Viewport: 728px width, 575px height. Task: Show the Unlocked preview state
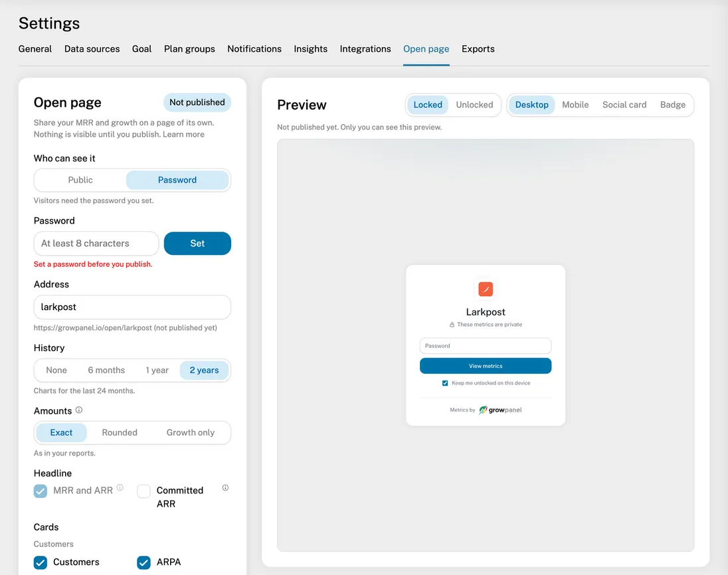point(474,105)
